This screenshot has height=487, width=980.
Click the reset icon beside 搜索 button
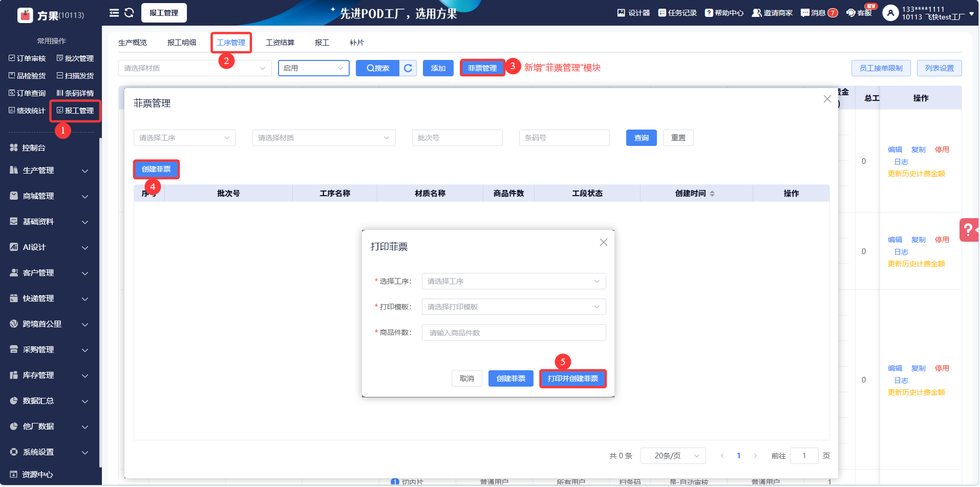point(408,68)
